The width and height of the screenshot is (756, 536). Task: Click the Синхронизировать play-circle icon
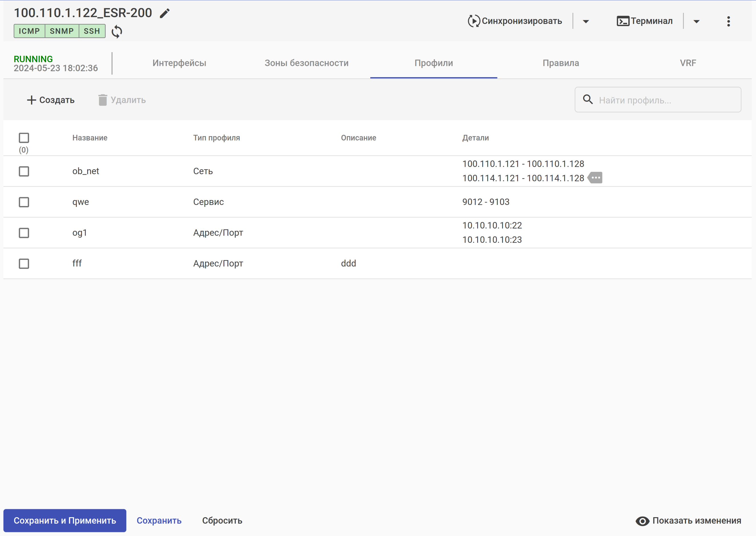click(x=474, y=21)
